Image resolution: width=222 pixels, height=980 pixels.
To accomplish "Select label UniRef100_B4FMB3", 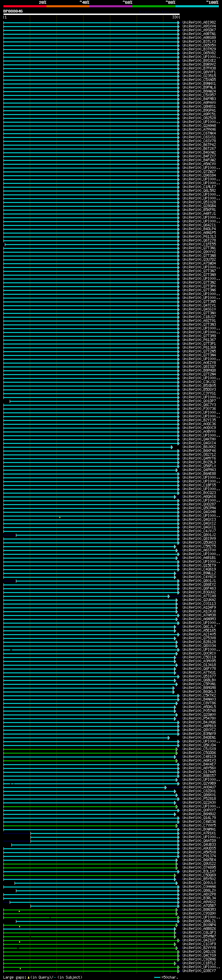I will pyautogui.click(x=199, y=99).
